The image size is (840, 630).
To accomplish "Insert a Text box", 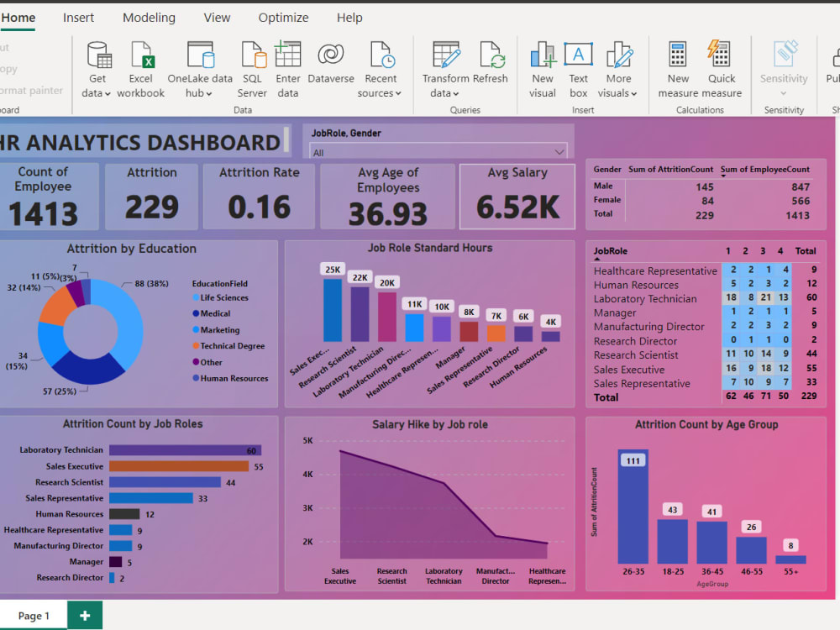I will click(578, 67).
